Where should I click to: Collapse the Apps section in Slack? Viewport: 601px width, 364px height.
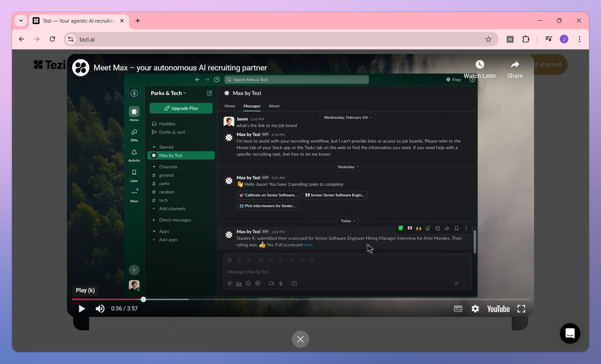click(x=154, y=231)
